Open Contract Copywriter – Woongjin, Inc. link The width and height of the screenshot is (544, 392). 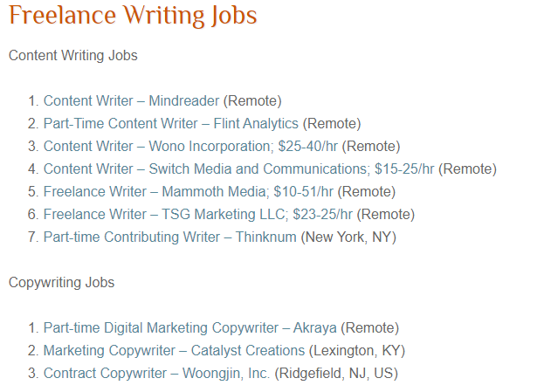(156, 374)
